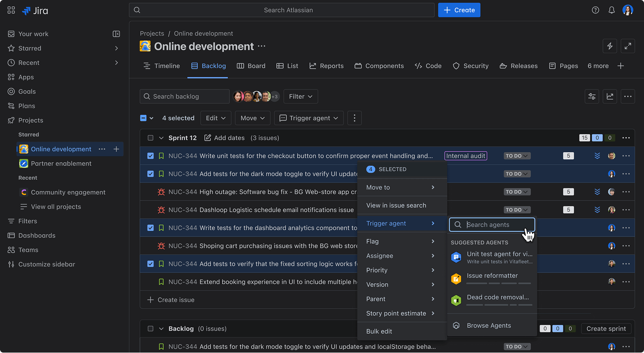Click the automation lightning bolt icon

pyautogui.click(x=610, y=46)
